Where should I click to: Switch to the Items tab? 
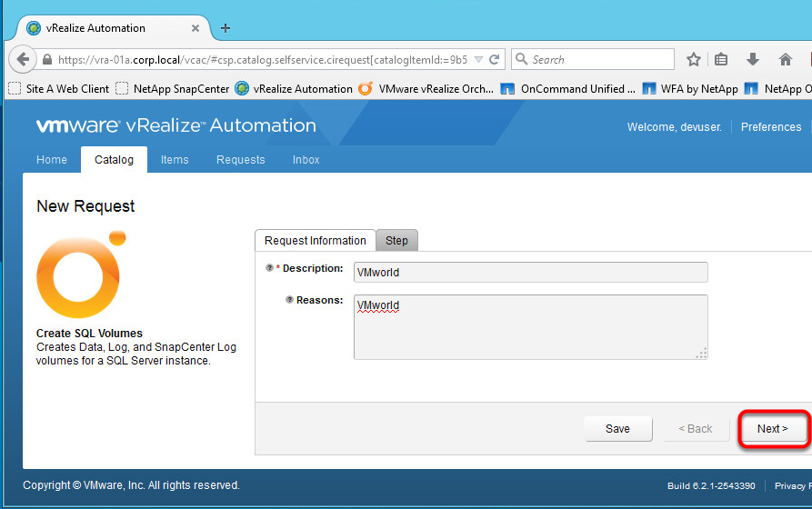175,159
